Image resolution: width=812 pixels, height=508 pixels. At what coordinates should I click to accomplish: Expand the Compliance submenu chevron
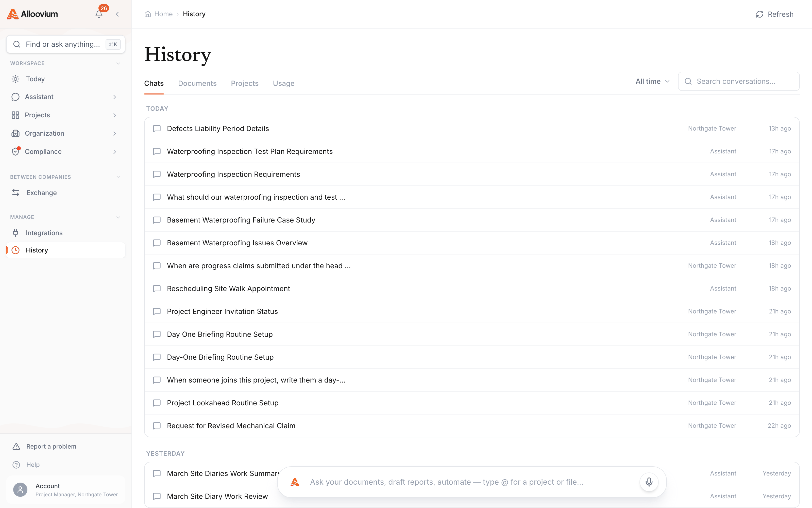click(x=115, y=152)
